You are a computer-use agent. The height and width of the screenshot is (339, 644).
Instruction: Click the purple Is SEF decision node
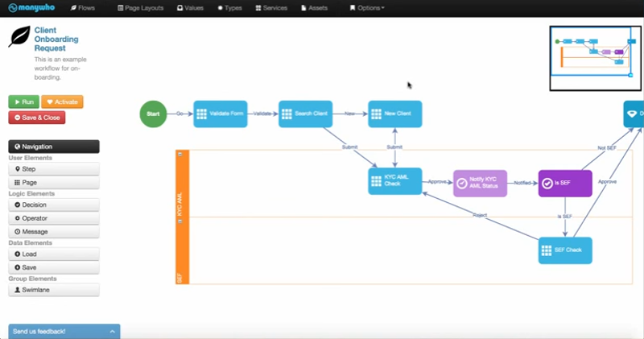(565, 183)
